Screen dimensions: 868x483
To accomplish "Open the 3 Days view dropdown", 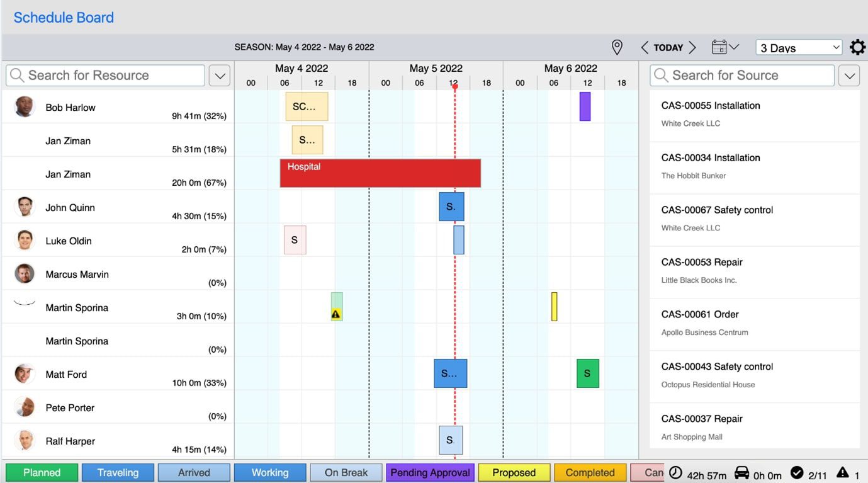I will [799, 48].
